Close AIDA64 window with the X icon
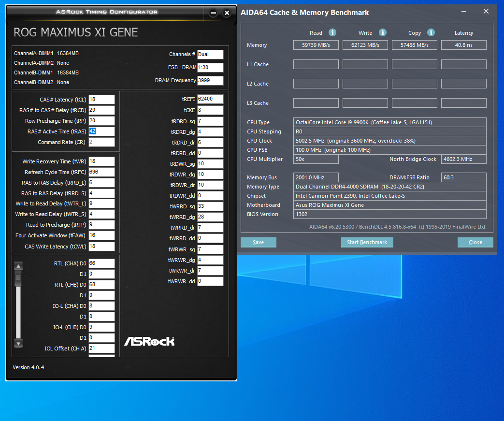Image resolution: width=504 pixels, height=421 pixels. (x=486, y=11)
